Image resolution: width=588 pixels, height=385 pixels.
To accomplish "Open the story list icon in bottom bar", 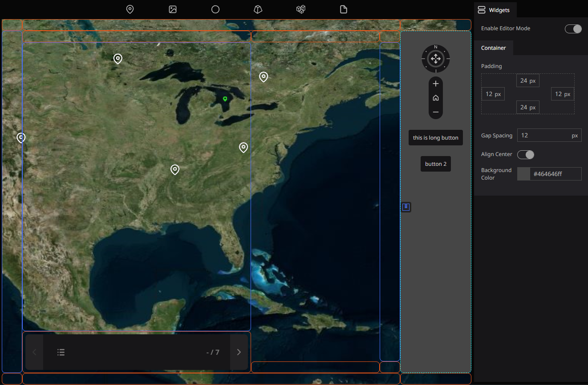I will click(x=61, y=352).
